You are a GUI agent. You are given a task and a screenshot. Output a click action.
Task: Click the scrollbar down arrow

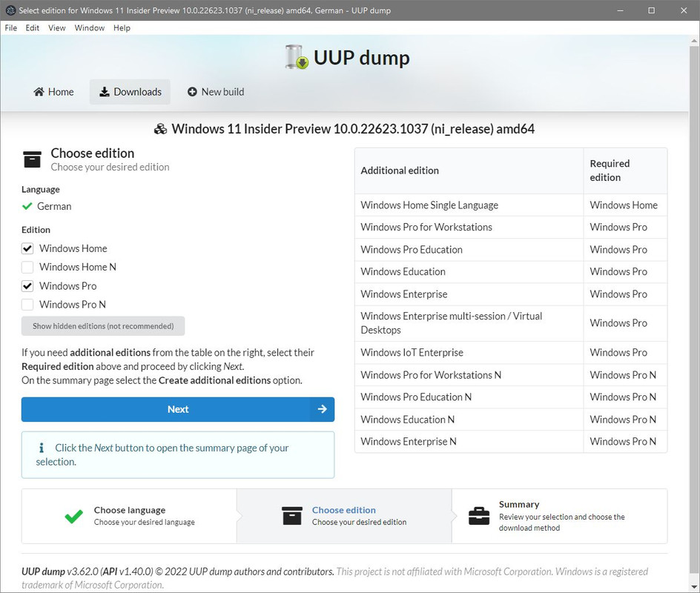(694, 587)
